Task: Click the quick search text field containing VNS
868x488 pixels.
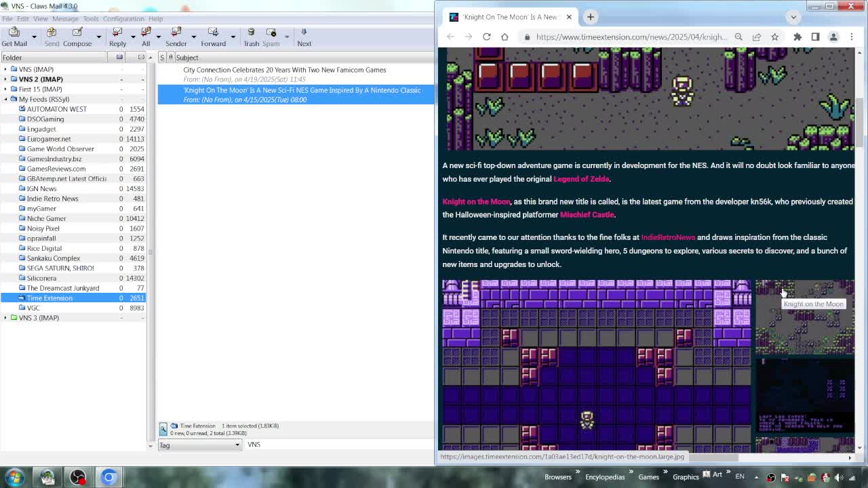Action: click(339, 445)
